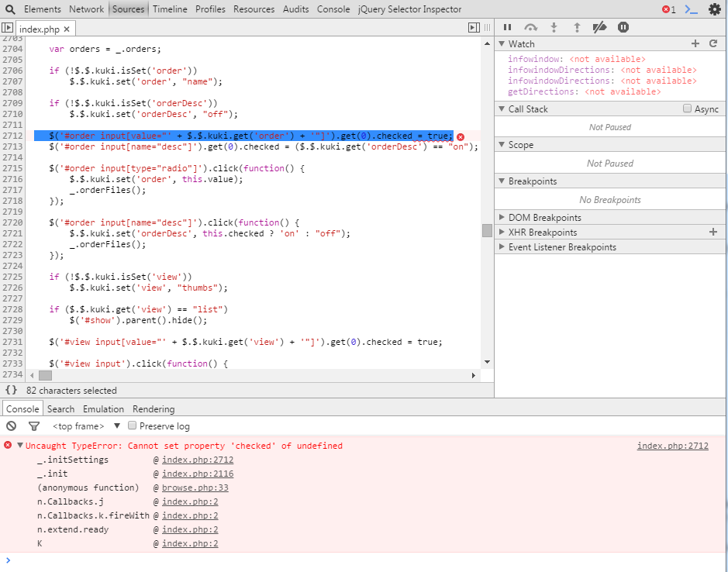Open DevTools settings gear
Viewport: 728px width, 572px height.
point(714,9)
